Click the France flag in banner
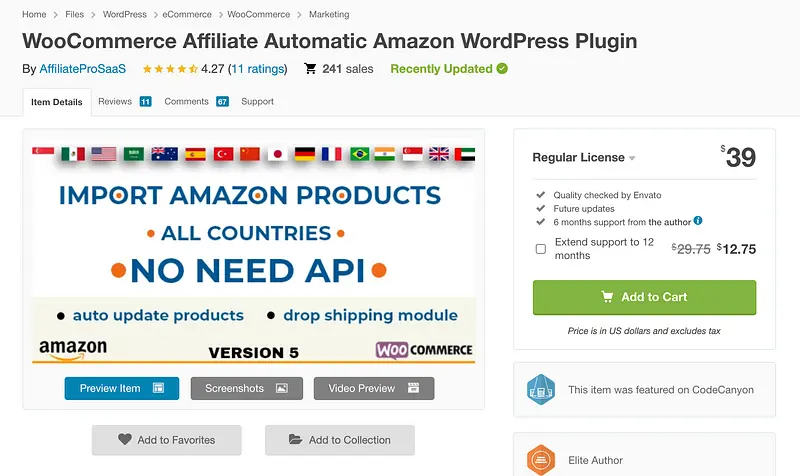The width and height of the screenshot is (800, 476). (x=332, y=154)
